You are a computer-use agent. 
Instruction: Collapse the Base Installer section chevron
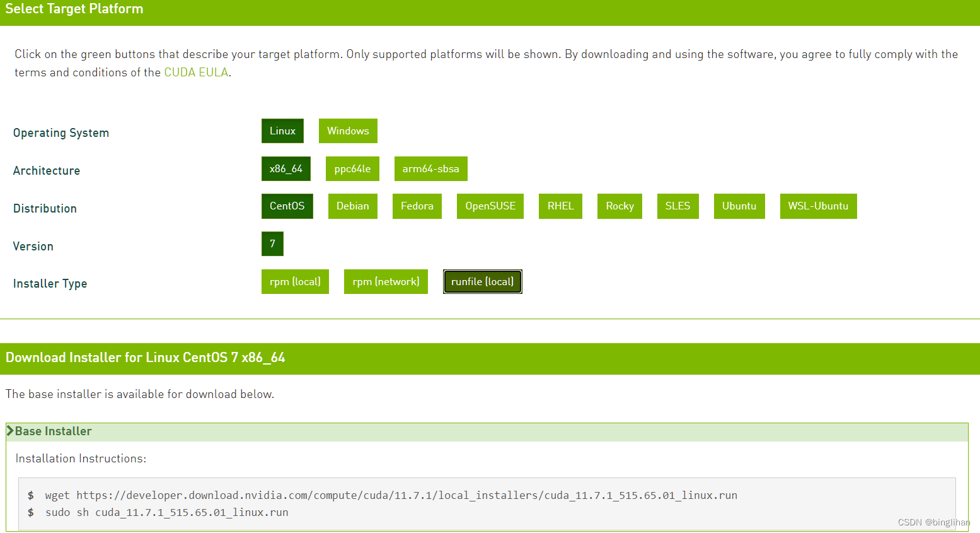pyautogui.click(x=10, y=431)
